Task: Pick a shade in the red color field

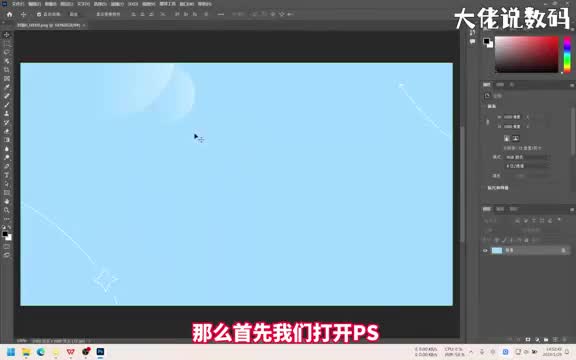Action: pyautogui.click(x=526, y=54)
